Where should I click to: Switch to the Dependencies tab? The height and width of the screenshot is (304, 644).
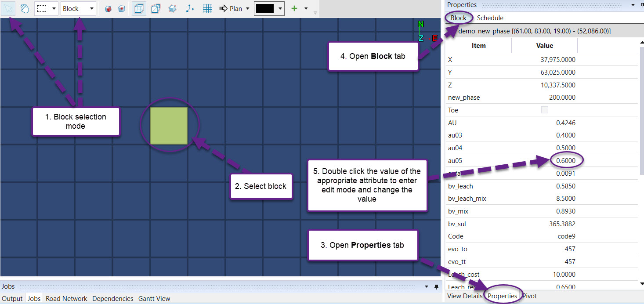(113, 299)
